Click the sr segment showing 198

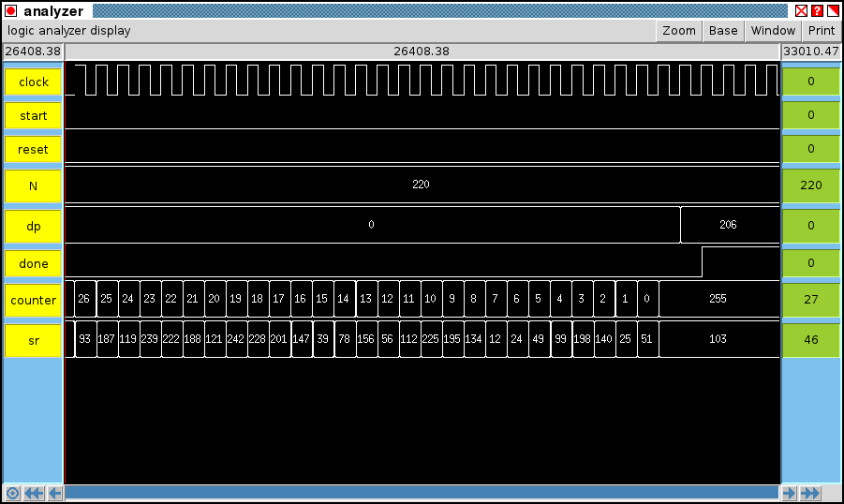pos(582,339)
